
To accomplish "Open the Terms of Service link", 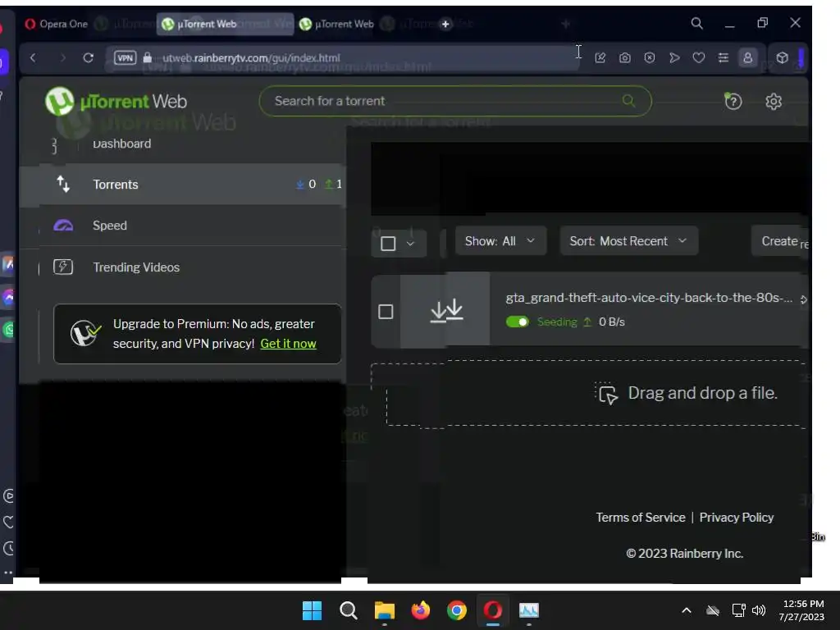I will click(x=640, y=518).
